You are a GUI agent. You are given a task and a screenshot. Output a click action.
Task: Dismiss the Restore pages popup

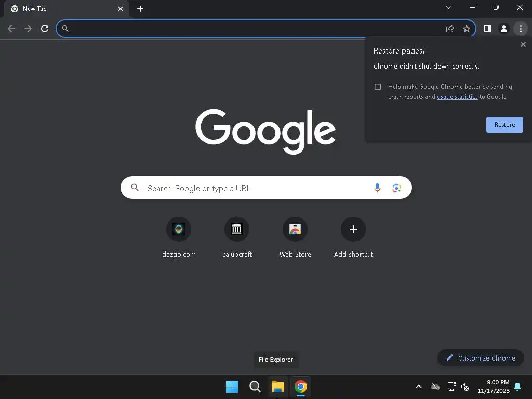coord(523,44)
